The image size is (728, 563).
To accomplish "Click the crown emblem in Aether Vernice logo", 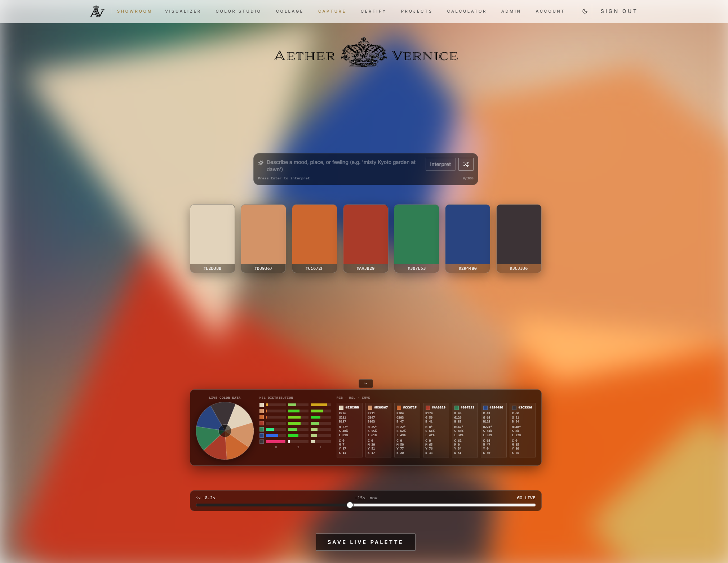I will point(364,52).
